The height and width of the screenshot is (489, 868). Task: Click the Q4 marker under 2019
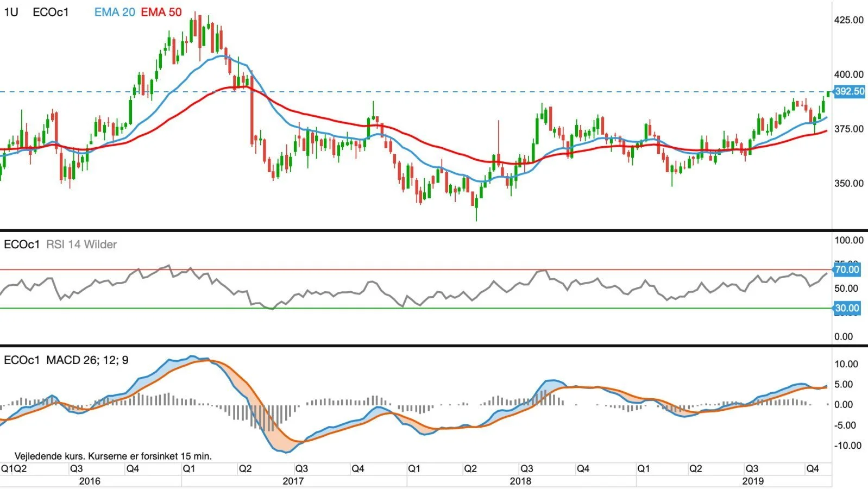(813, 468)
